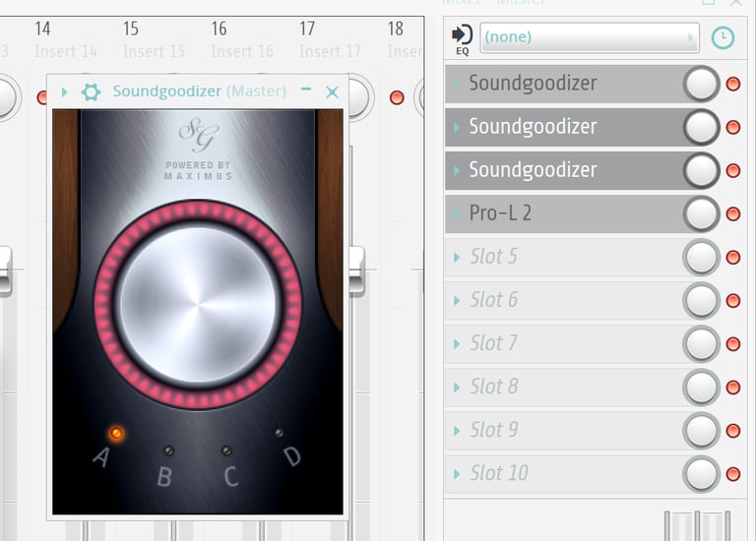Minimize the Soundgoodizer plugin window

[x=306, y=90]
